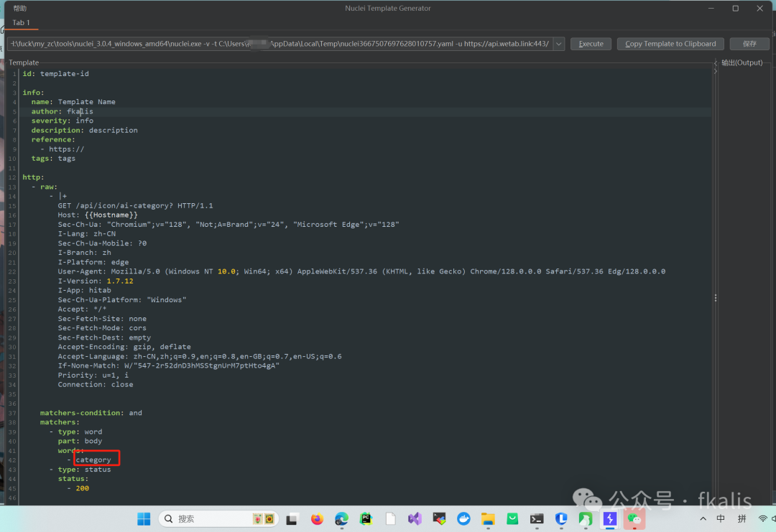Screen dimensions: 776x532
Task: Click the reference 'https://' entry
Action: [x=66, y=149]
